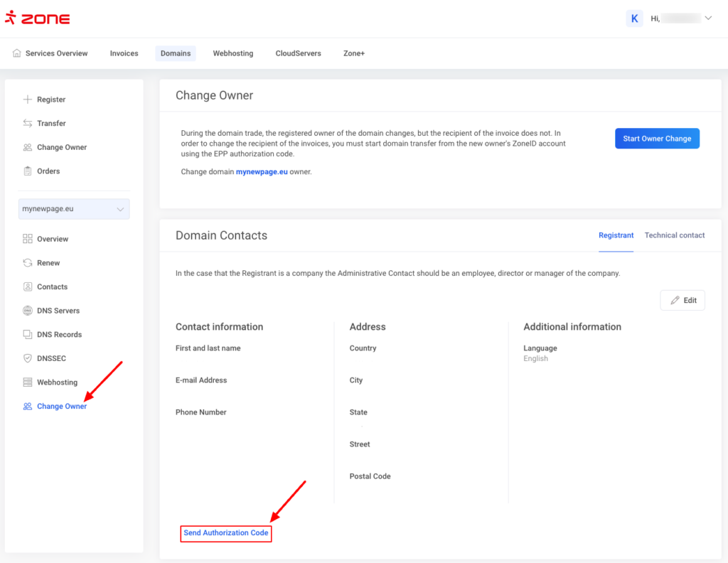Expand the user account menu chevron
Screen dimensions: 728x563
click(x=708, y=18)
